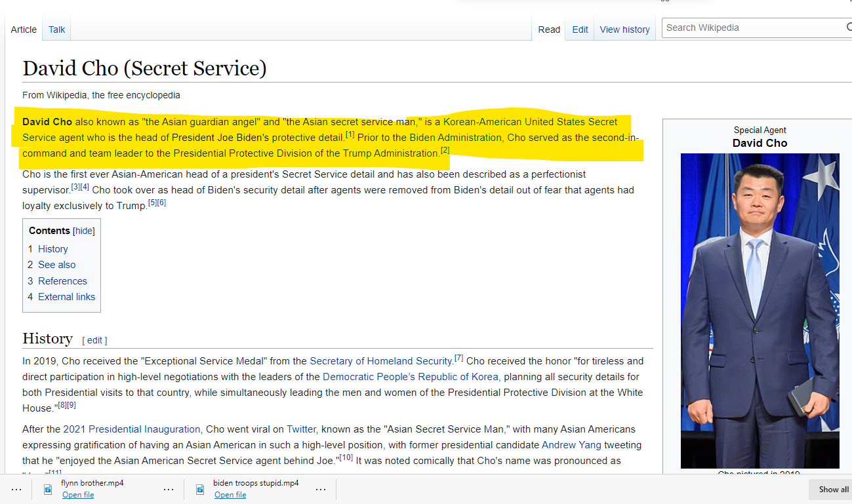Click citation reference [3]
Screen dimensions: 852x504
click(75, 187)
